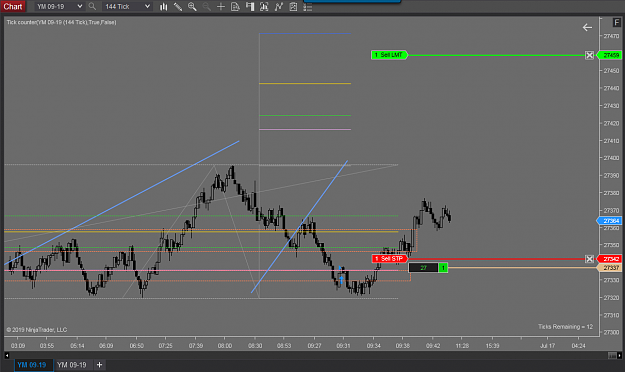Cancel the Sell STP order with X
Screen dimensions: 625x372
589,259
